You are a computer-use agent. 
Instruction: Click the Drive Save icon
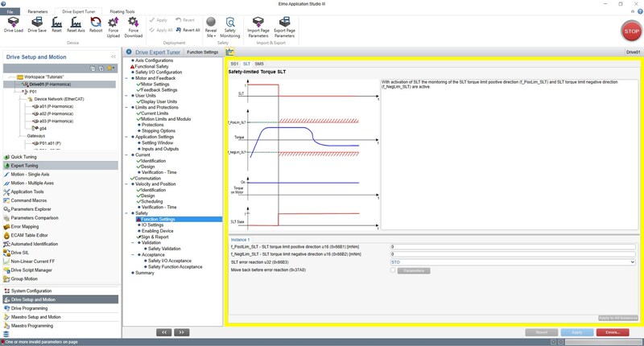(x=37, y=23)
